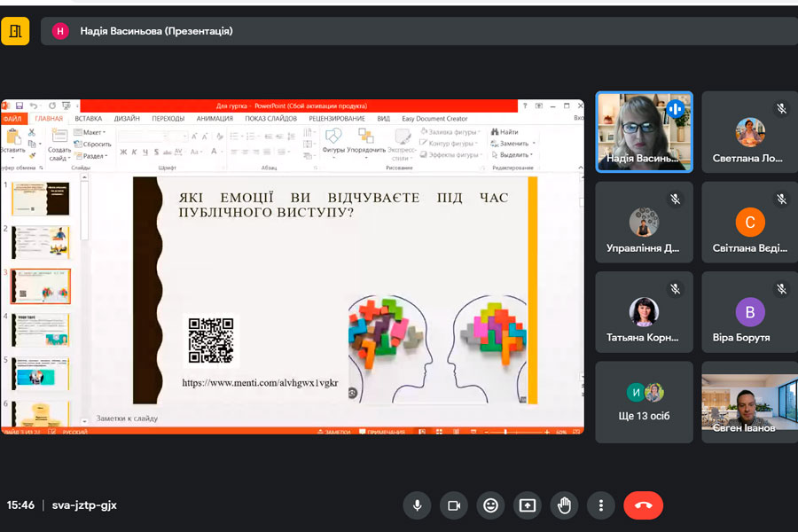
Task: Raise hand using the hand icon
Action: point(564,505)
